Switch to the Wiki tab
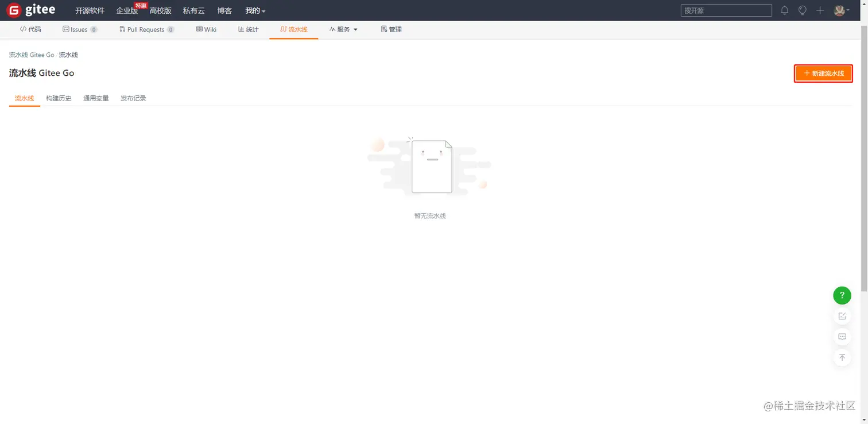The width and height of the screenshot is (868, 424). point(206,29)
